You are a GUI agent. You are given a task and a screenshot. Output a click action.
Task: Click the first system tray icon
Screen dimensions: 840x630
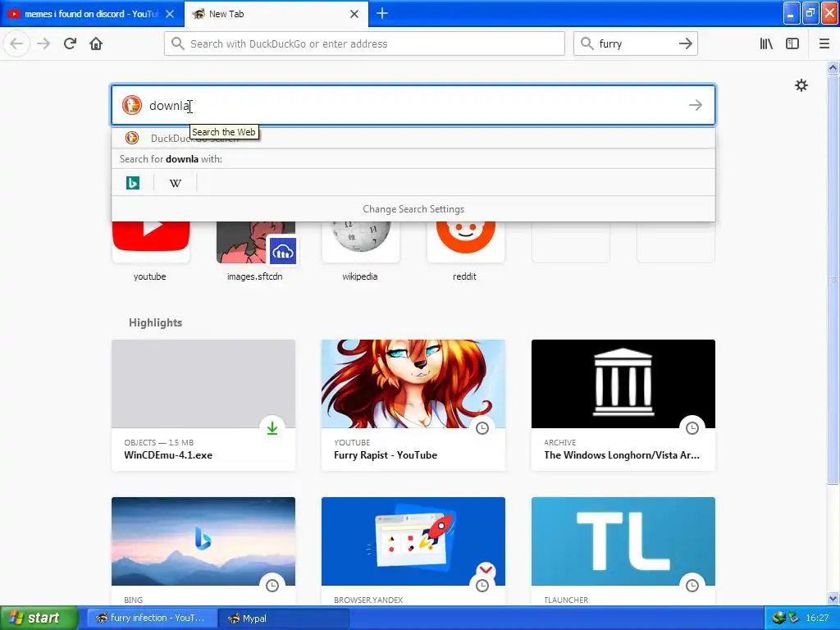(778, 619)
